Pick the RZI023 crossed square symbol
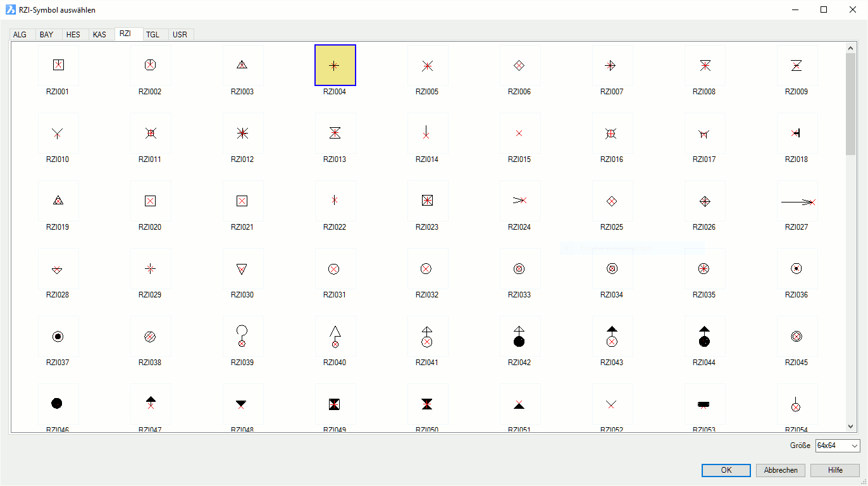Screen dimensions: 868x486 click(x=428, y=201)
